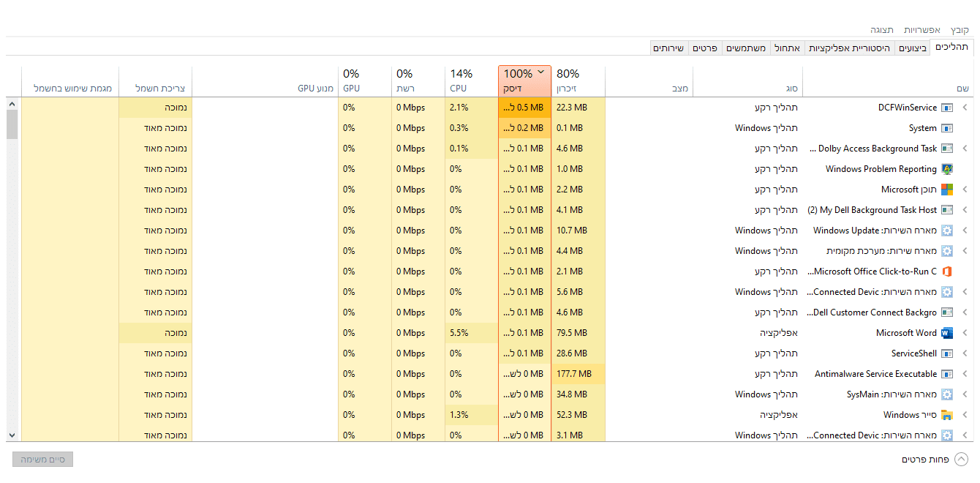Click the orange Office Click-to-Run icon
980x483 pixels.
[947, 272]
